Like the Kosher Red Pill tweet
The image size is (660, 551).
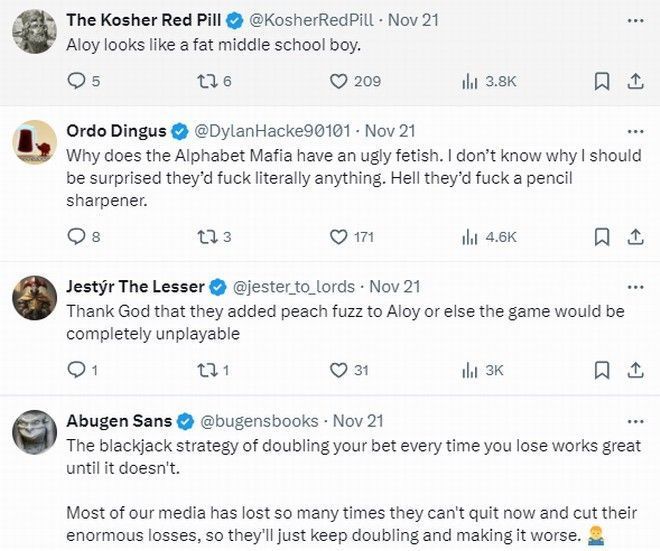[x=339, y=81]
